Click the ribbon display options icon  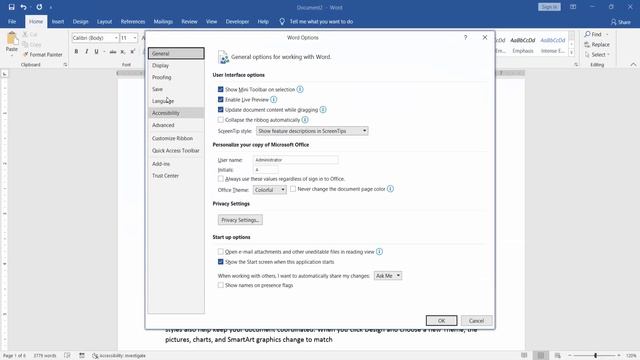pos(573,7)
